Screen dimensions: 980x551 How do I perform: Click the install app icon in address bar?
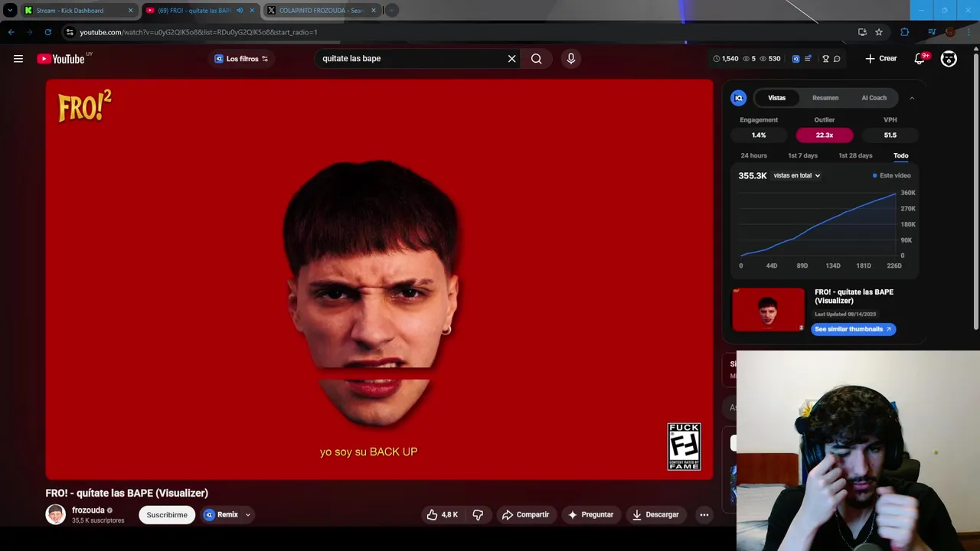pos(862,32)
